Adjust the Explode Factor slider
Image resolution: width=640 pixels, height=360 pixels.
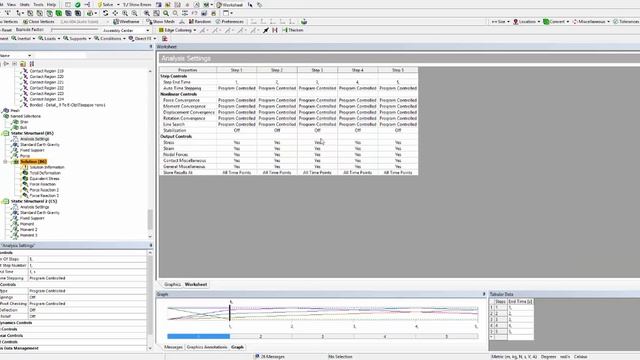(74, 29)
